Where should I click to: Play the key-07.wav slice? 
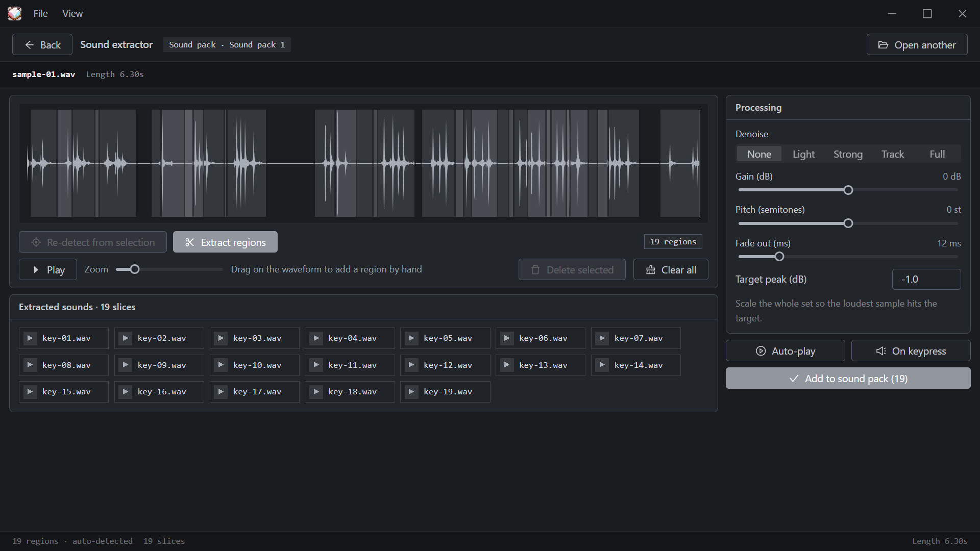(x=602, y=338)
